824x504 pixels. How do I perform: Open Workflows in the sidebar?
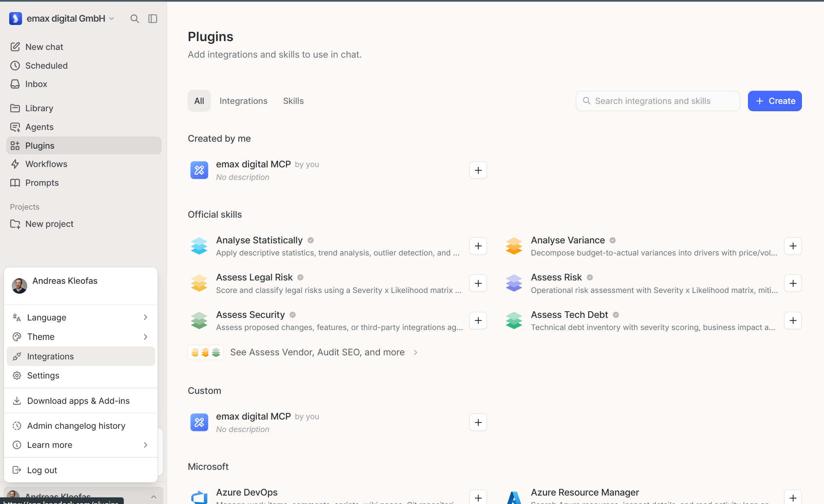(x=84, y=164)
